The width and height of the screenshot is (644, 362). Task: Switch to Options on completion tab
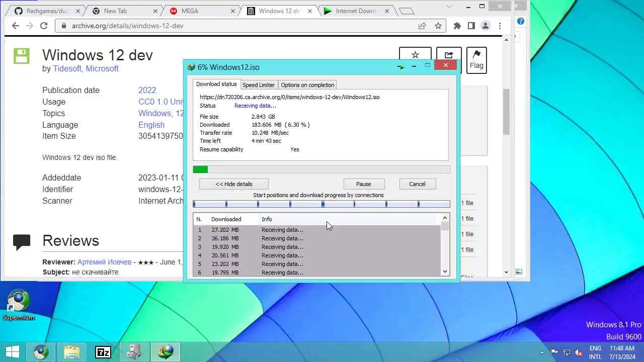pyautogui.click(x=307, y=85)
